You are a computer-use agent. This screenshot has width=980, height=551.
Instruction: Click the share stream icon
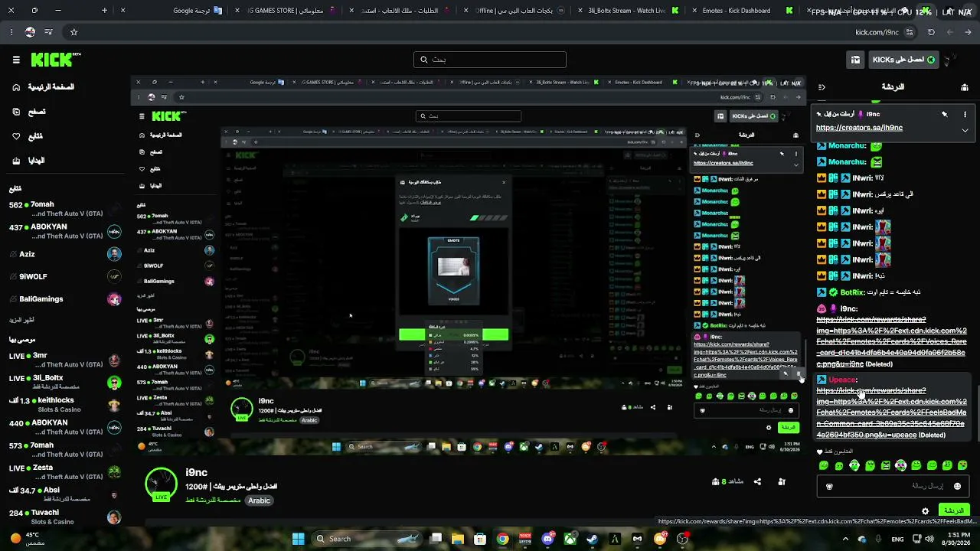point(757,481)
